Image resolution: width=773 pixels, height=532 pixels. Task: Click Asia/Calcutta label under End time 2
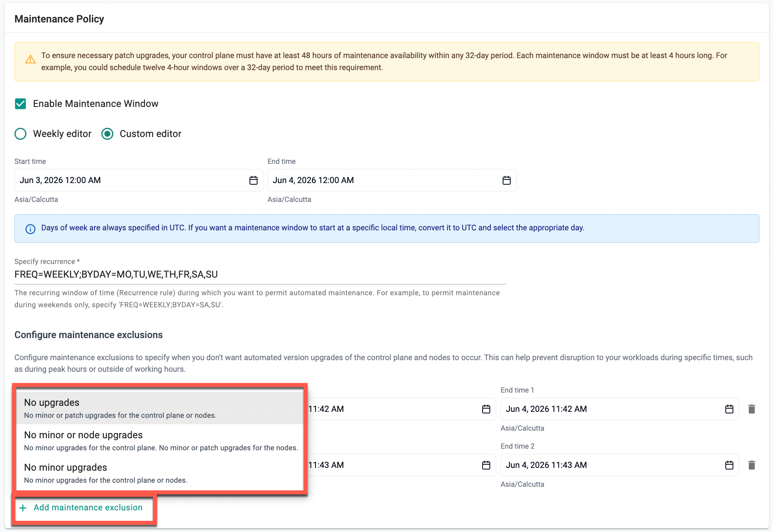coord(522,484)
